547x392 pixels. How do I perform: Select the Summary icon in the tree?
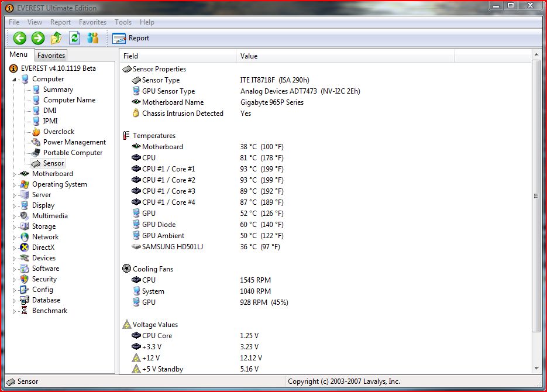pyautogui.click(x=36, y=90)
